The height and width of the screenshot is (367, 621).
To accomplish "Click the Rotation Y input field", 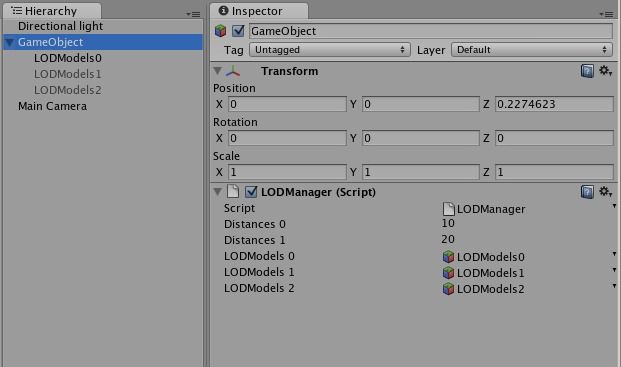I will coord(421,138).
